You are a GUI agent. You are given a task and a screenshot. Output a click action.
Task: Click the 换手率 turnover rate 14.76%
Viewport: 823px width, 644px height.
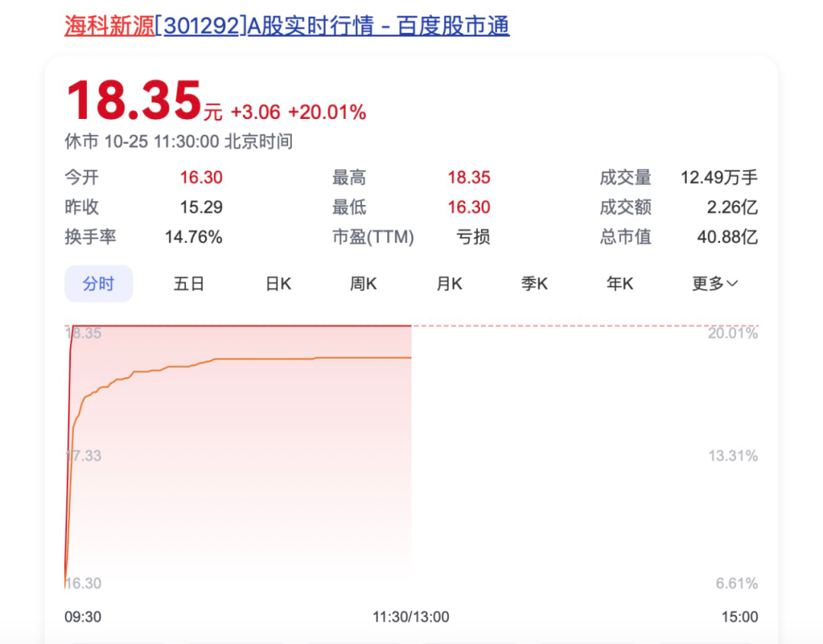[194, 237]
